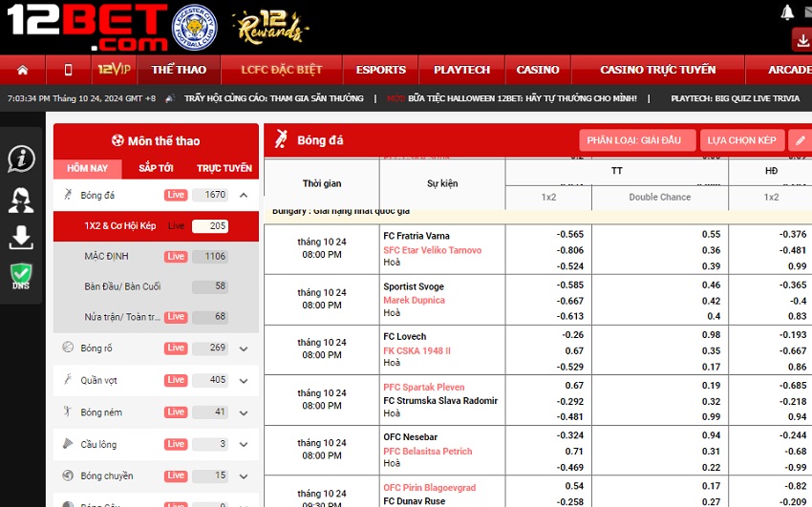Click the speaker announcement icon

point(170,98)
